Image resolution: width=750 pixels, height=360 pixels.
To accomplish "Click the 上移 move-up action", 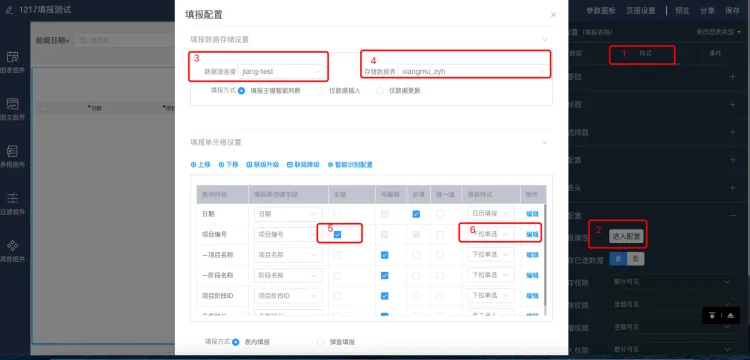I will coord(200,164).
